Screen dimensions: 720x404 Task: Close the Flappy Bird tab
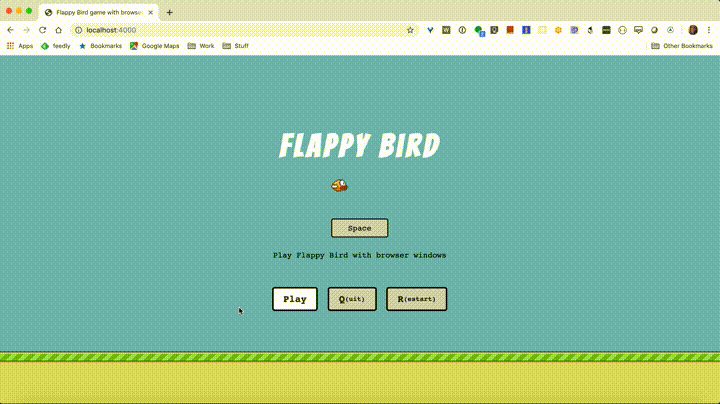click(x=151, y=12)
